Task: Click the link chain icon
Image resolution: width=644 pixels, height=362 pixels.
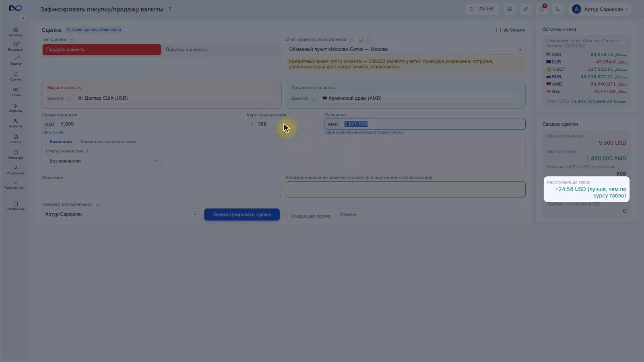Action: tap(526, 9)
